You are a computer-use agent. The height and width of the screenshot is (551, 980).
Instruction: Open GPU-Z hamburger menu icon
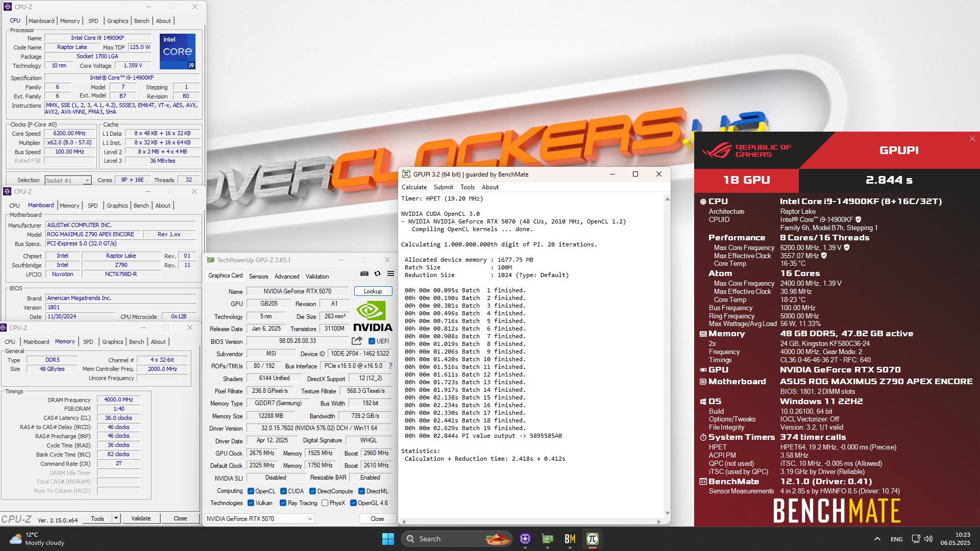(390, 274)
